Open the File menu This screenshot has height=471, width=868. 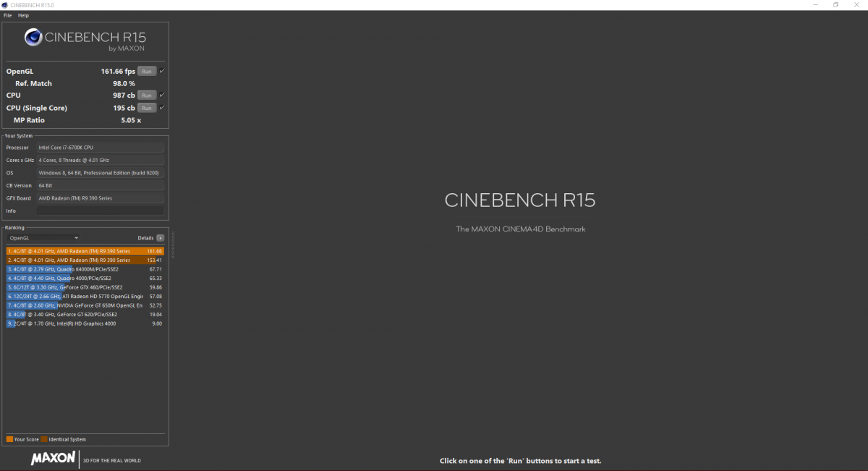[7, 15]
